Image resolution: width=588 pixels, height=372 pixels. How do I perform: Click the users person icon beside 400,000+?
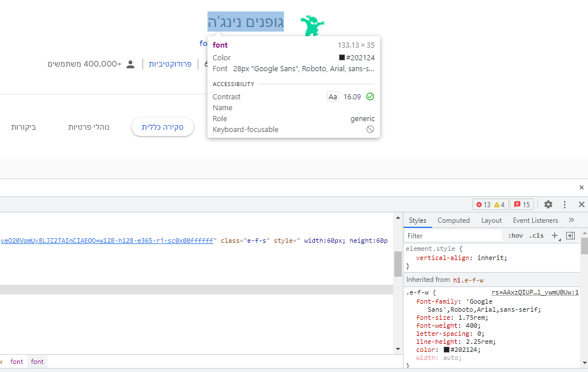tap(130, 64)
